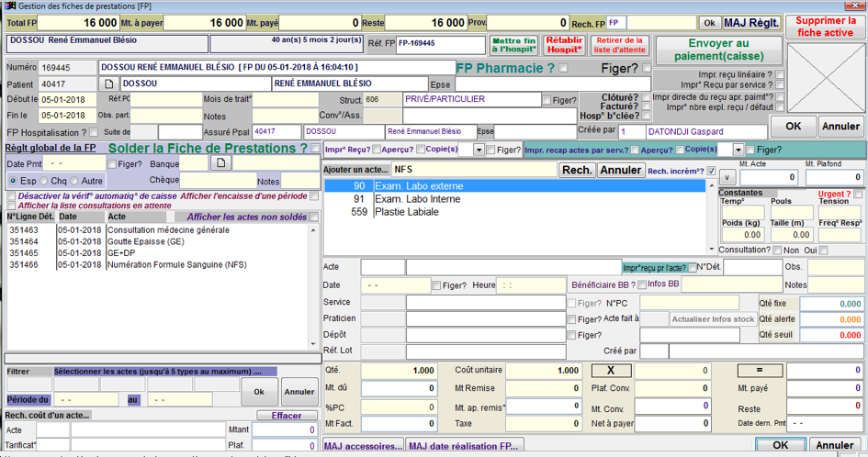
Task: Click the document icon beside patient number 40417
Action: tap(108, 84)
